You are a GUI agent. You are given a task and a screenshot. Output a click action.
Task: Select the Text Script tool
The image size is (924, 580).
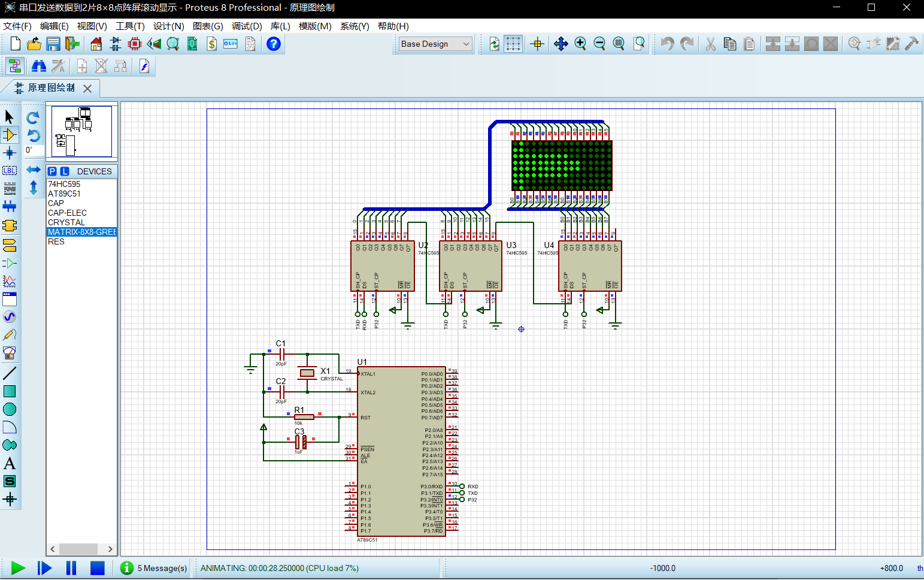[10, 189]
